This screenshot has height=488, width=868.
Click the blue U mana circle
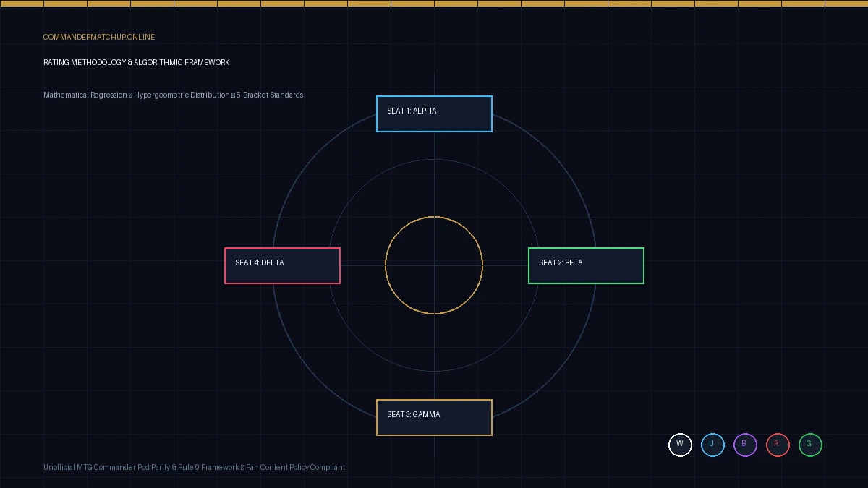[712, 445]
